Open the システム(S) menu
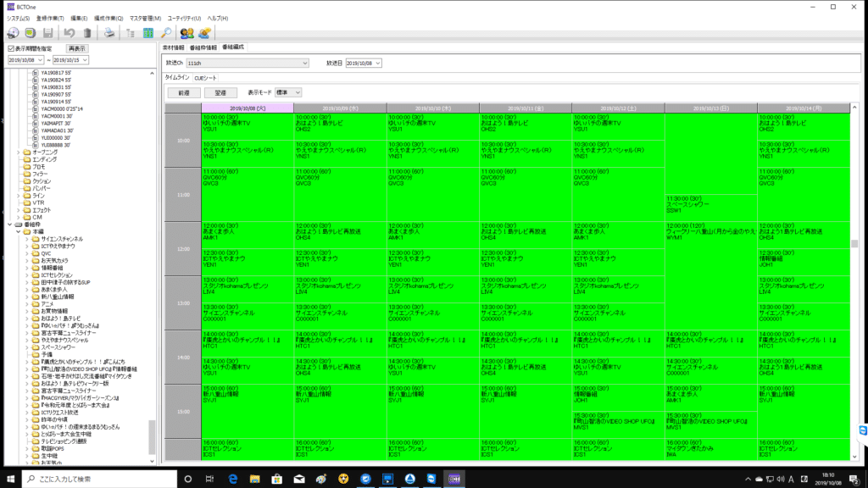868x488 pixels. tap(19, 19)
